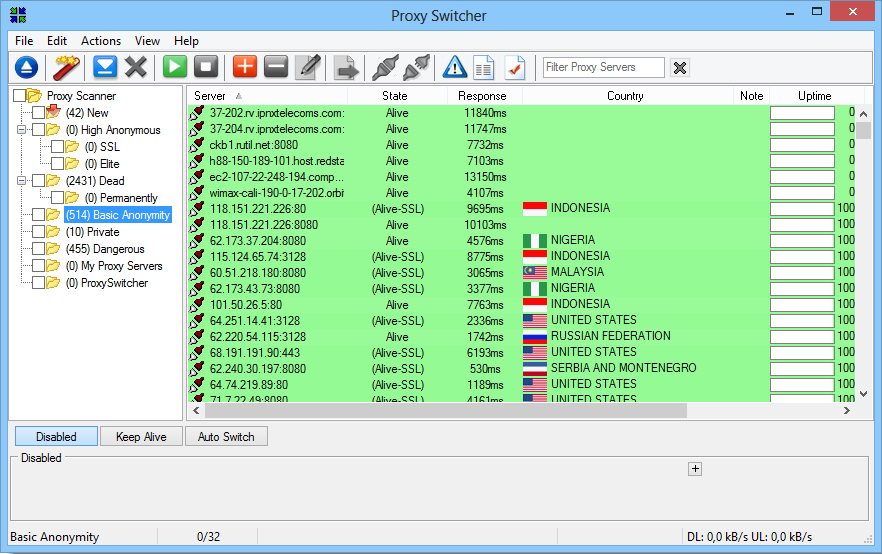Open the File menu
This screenshot has height=554, width=882.
(x=24, y=41)
